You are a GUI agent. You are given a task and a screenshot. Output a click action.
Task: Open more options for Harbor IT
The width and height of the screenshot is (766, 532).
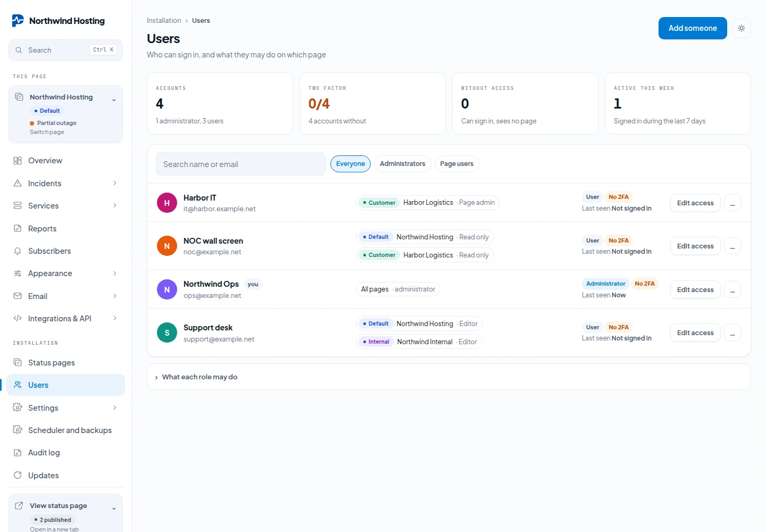pos(732,203)
